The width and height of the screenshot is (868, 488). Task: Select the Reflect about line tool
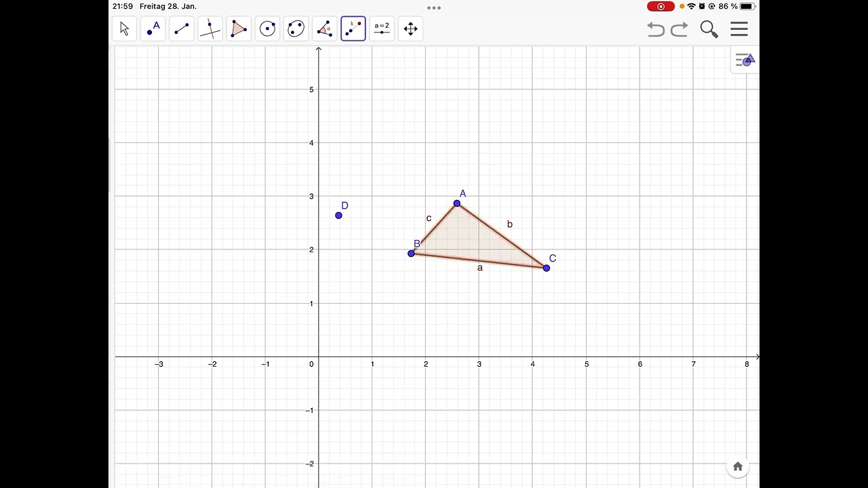click(x=353, y=28)
